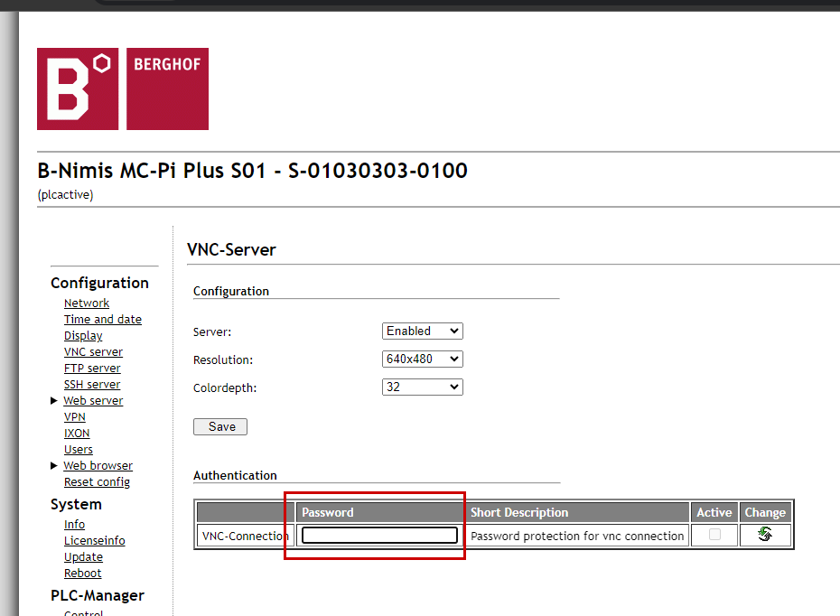Click the (plcactive) status text
The width and height of the screenshot is (840, 616).
click(x=65, y=194)
